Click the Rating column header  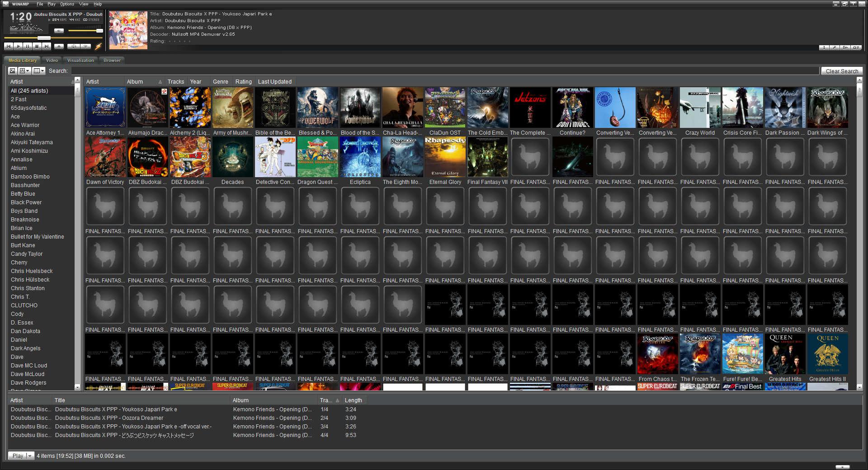pyautogui.click(x=244, y=81)
